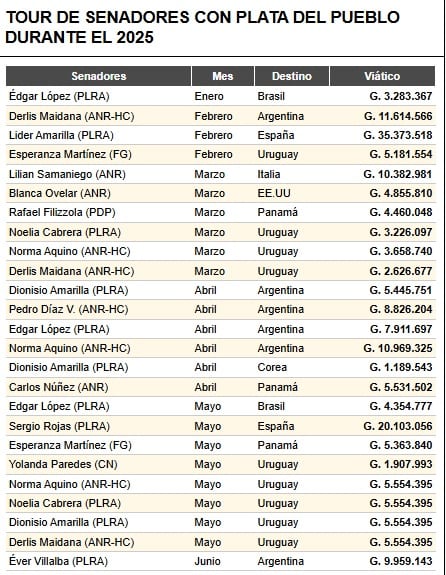The image size is (446, 575).
Task: Select Rafael Filizzola (PDP) entry
Action: [62, 212]
